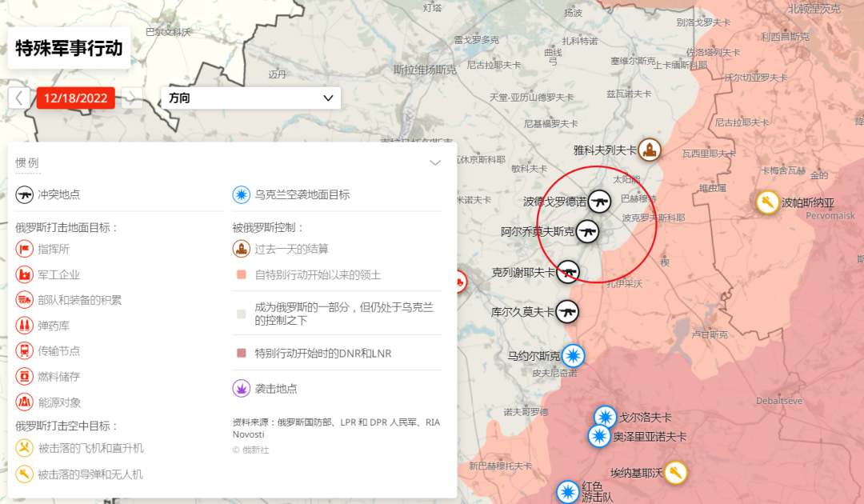Click the 袭击地点 purple legend icon

pos(242,388)
